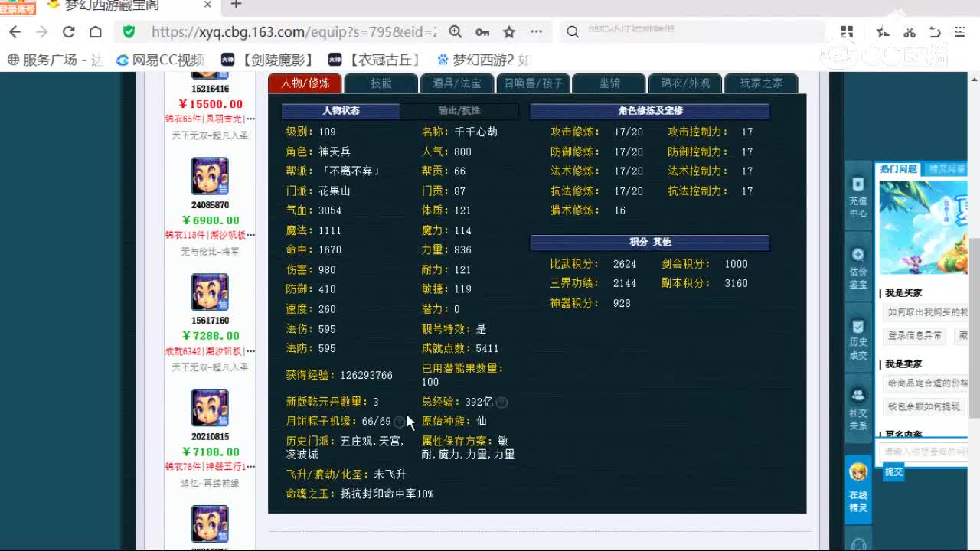Click the green security shield icon
Screen dimensions: 980x551
(x=129, y=32)
